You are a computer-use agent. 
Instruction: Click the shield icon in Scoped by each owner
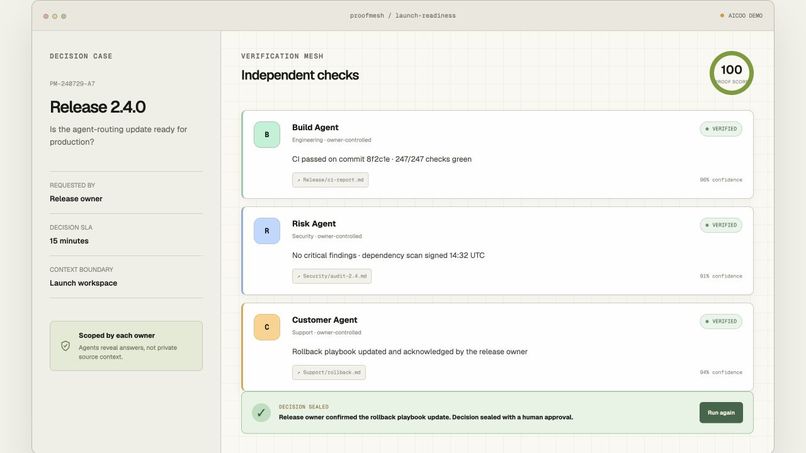click(x=65, y=346)
